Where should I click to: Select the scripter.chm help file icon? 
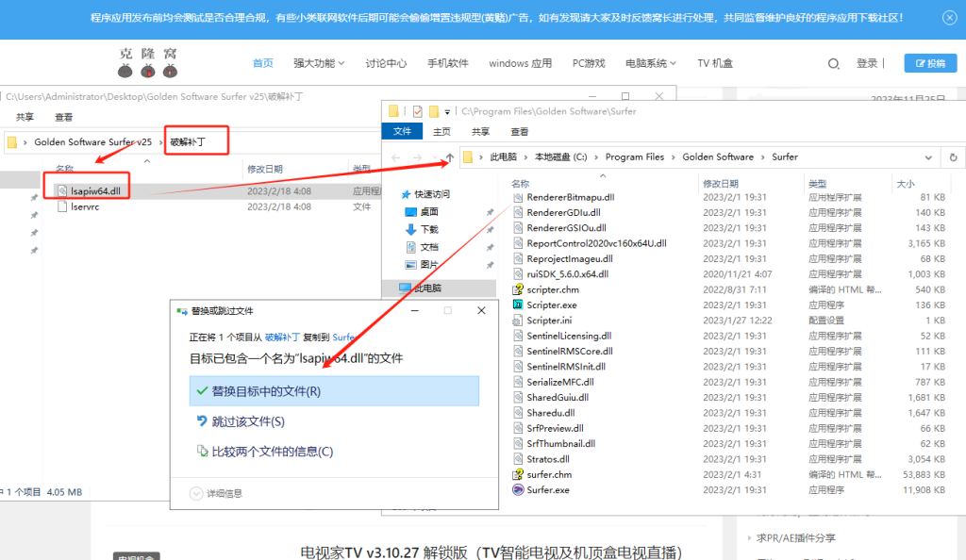coord(518,289)
